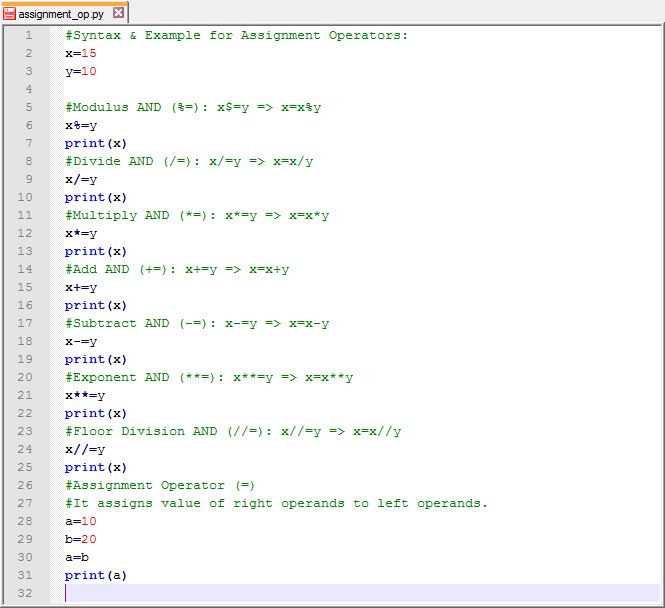Viewport: 665px width, 608px height.
Task: Click the code 'x**=y'
Action: coord(85,396)
